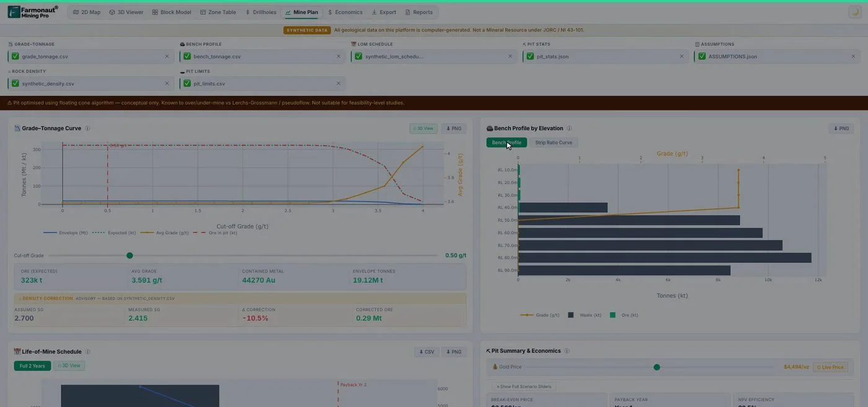Remove the pit_stats.json file
Screen dimensions: 868x407
click(x=681, y=56)
